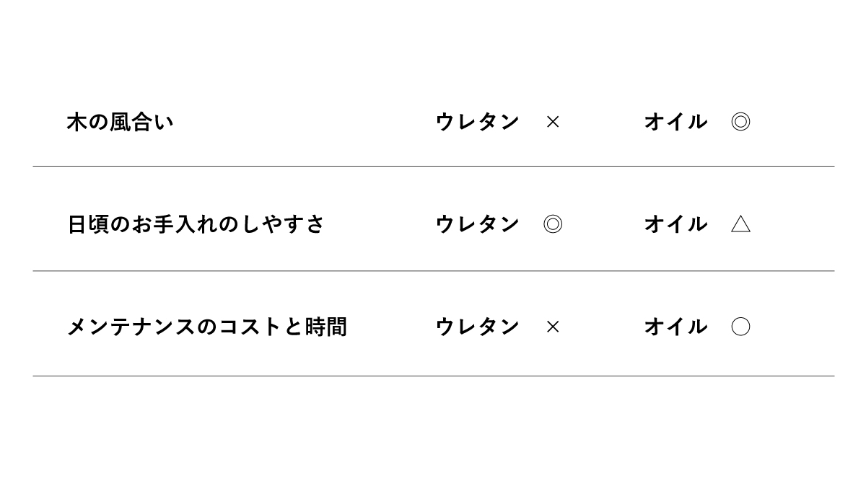Click the divider line below the お手入れ row
This screenshot has height=504, width=866.
pos(433,271)
